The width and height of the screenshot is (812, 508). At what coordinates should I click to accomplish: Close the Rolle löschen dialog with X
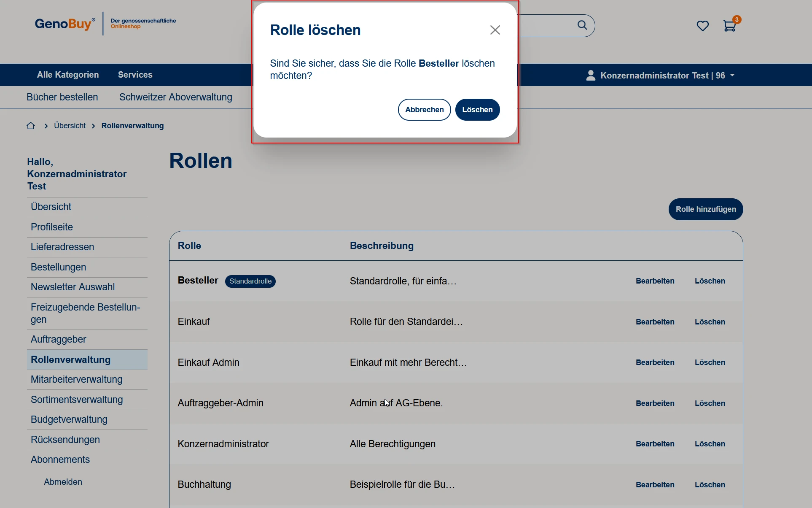click(x=495, y=30)
